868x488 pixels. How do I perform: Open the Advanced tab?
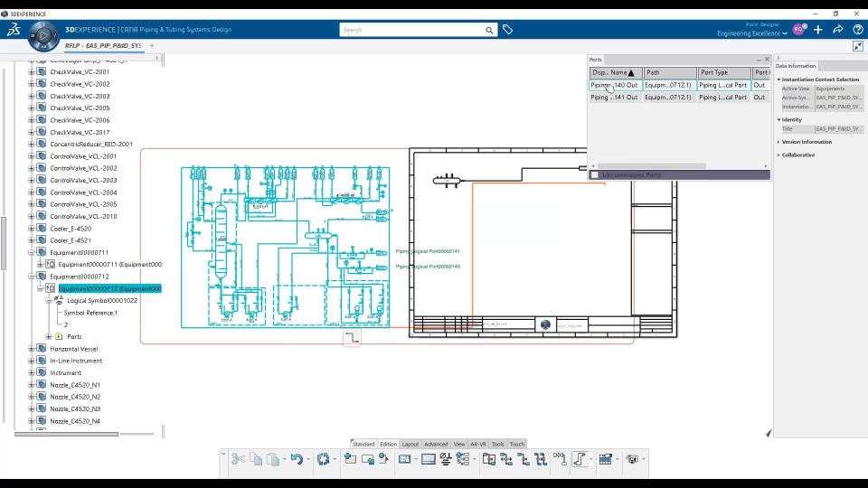436,445
